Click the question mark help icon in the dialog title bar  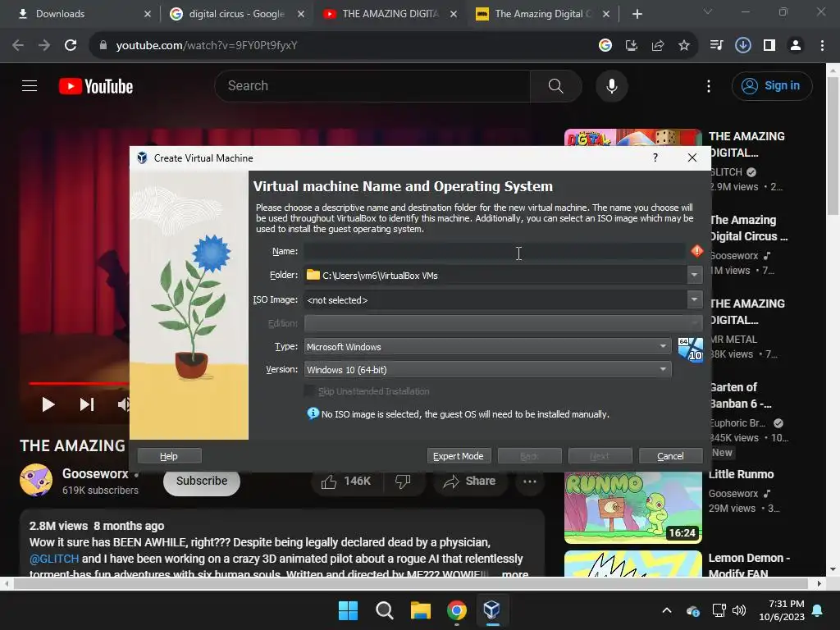coord(655,157)
